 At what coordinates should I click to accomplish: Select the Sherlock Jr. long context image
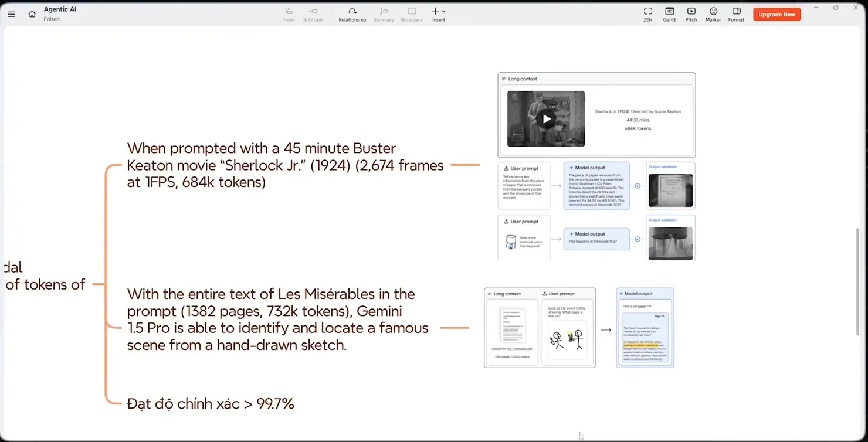(x=596, y=166)
